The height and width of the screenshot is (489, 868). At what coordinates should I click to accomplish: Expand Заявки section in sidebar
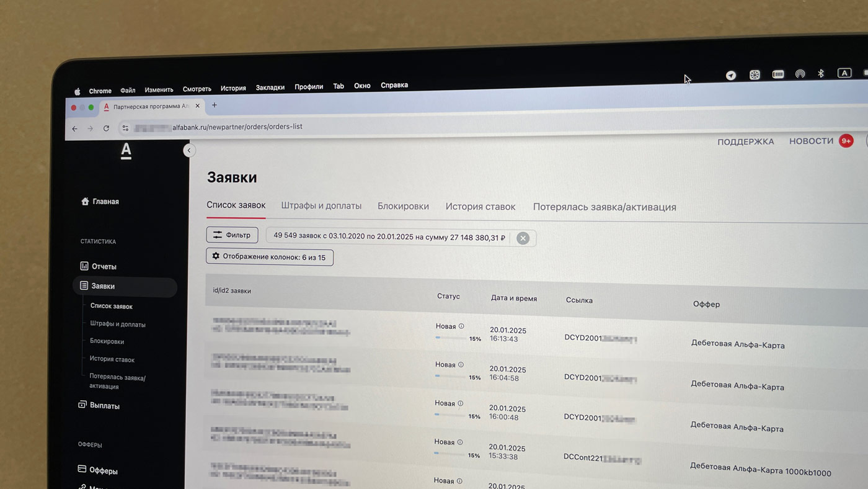pyautogui.click(x=103, y=286)
